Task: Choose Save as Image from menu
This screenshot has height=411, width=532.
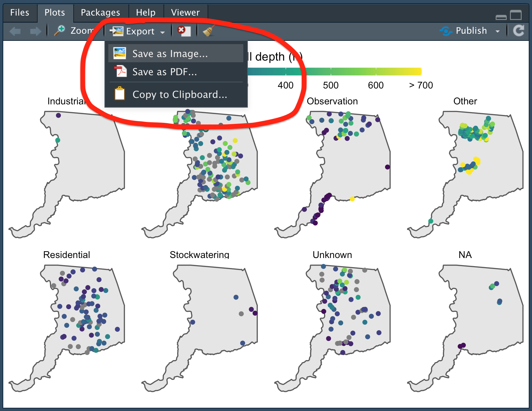Action: pos(170,53)
